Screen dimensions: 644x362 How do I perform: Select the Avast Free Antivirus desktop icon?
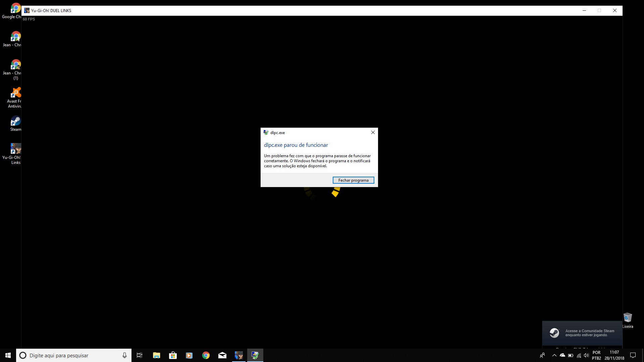tap(13, 98)
